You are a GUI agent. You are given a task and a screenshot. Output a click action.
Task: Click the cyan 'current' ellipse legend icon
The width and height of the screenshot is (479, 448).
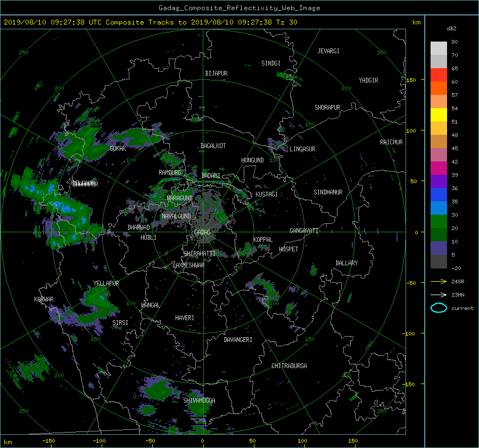[x=439, y=308]
